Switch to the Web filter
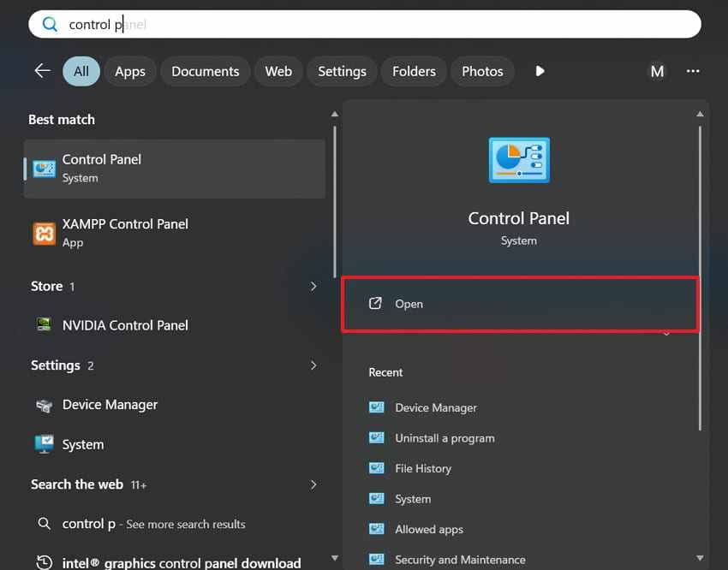 (x=278, y=71)
